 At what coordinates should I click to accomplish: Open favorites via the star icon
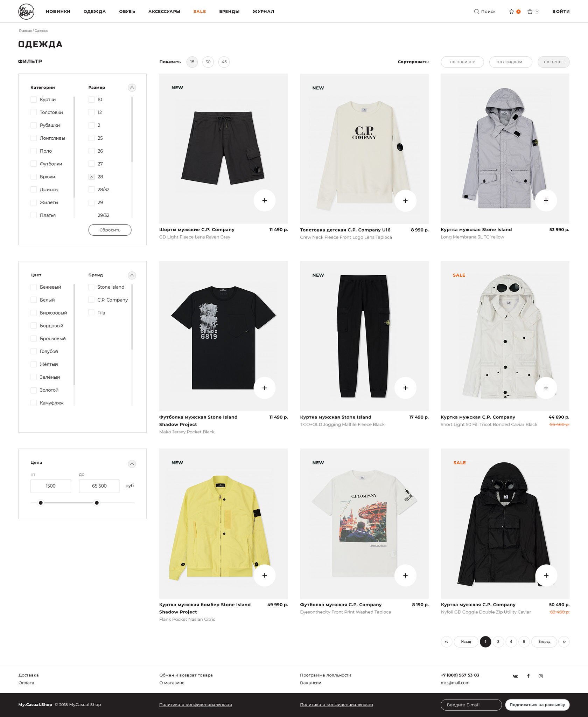tap(511, 12)
